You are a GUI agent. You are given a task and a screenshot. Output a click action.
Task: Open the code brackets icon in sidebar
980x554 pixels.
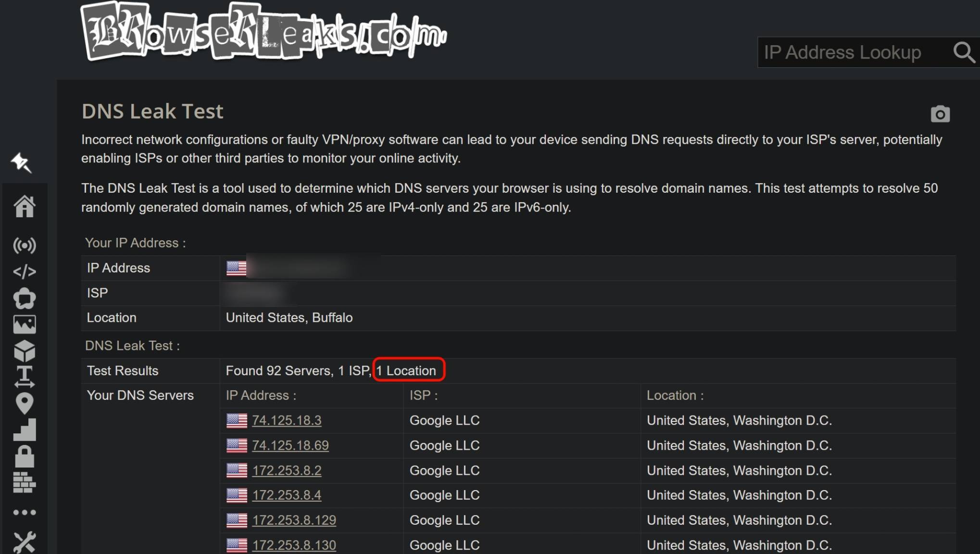coord(25,271)
